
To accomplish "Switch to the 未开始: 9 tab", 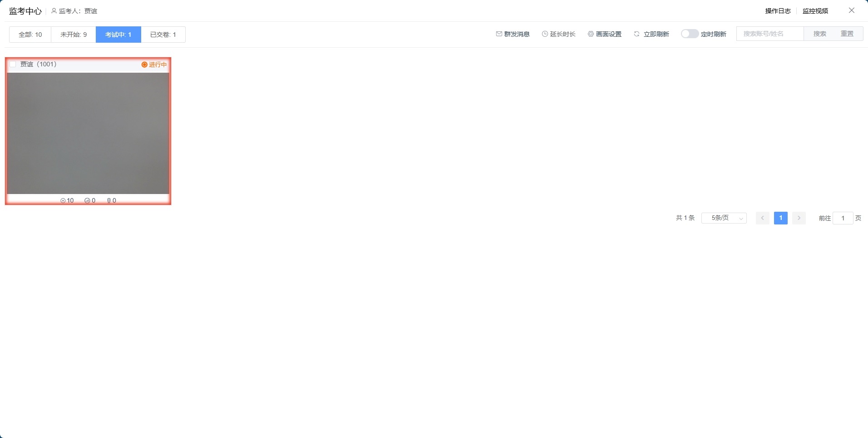I will (x=74, y=35).
